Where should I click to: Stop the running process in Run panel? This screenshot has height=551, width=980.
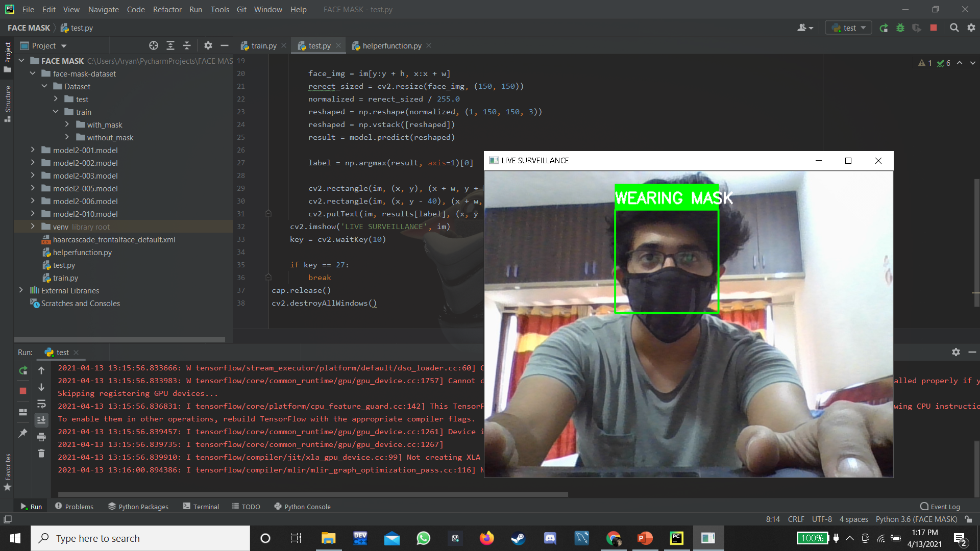click(x=23, y=391)
